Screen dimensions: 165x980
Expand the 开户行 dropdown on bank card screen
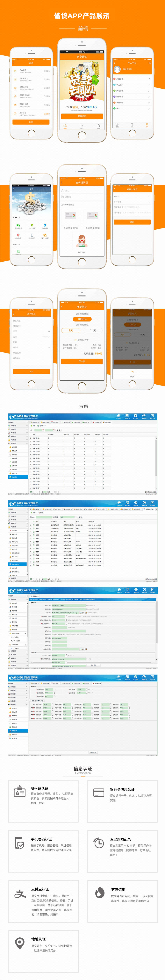pos(149,197)
